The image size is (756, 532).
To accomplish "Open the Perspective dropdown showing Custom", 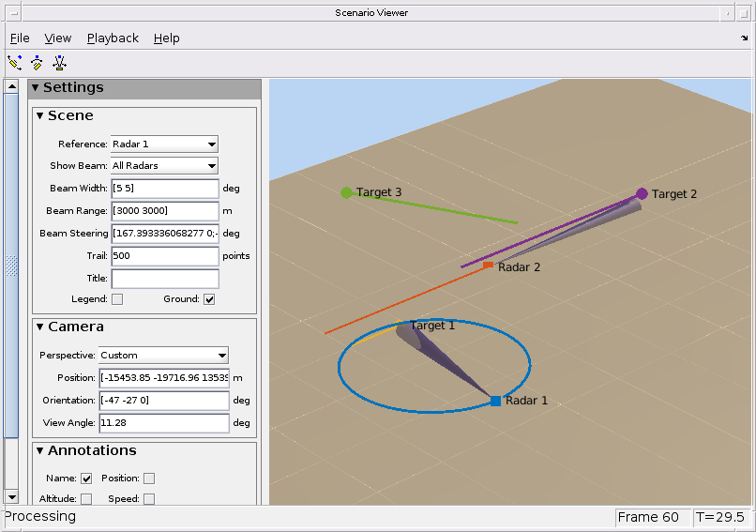I will coord(163,355).
